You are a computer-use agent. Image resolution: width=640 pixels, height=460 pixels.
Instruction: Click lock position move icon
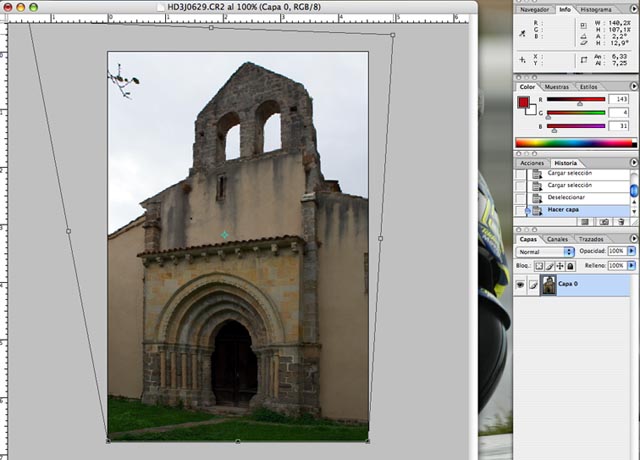tap(559, 266)
